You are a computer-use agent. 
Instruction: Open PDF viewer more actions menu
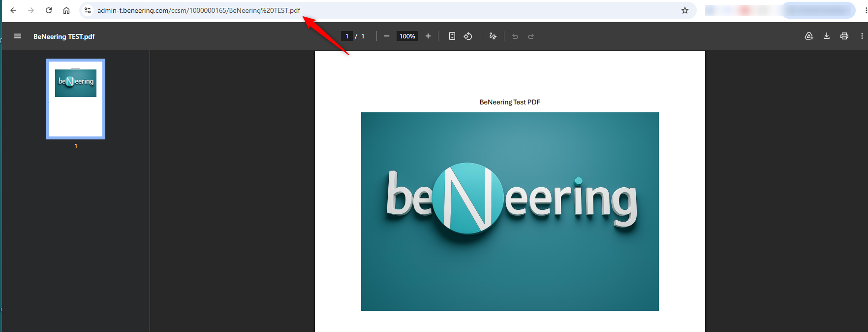pyautogui.click(x=862, y=36)
